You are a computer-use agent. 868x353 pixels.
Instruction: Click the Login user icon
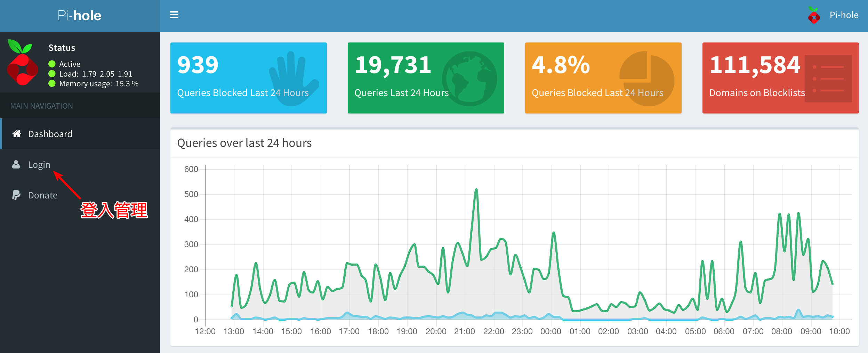coord(16,165)
